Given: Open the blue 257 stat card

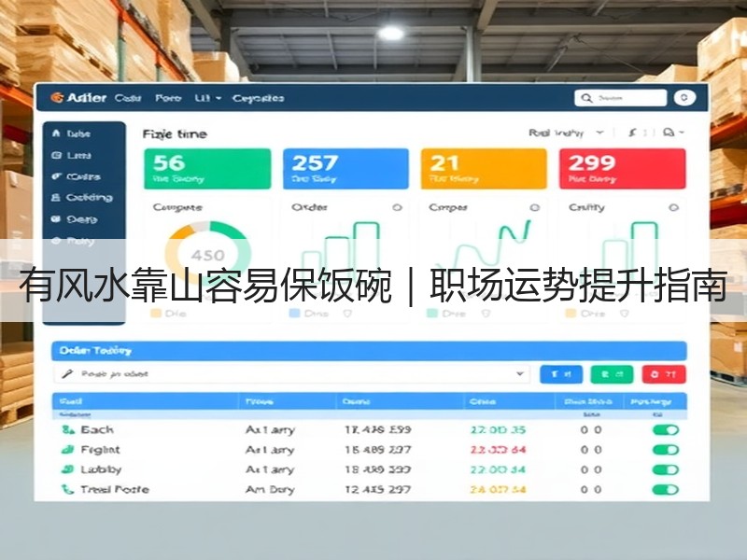Looking at the screenshot, I should [345, 169].
